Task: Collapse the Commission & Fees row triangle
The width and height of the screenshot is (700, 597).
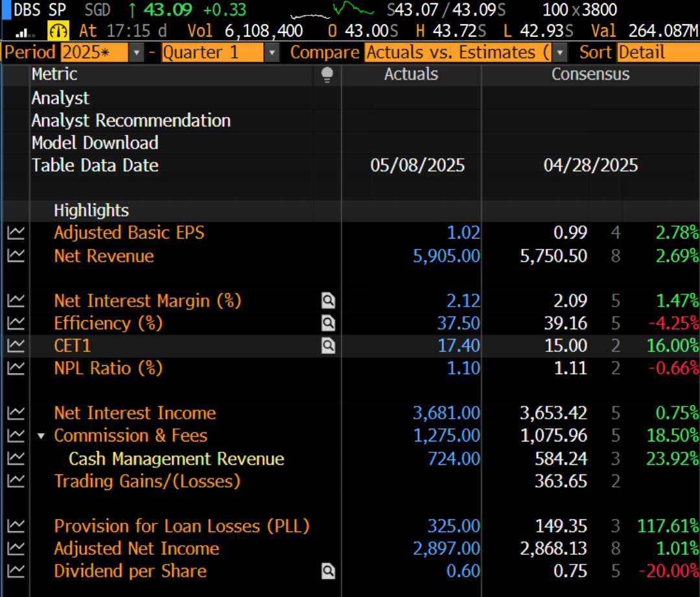Action: pyautogui.click(x=41, y=436)
